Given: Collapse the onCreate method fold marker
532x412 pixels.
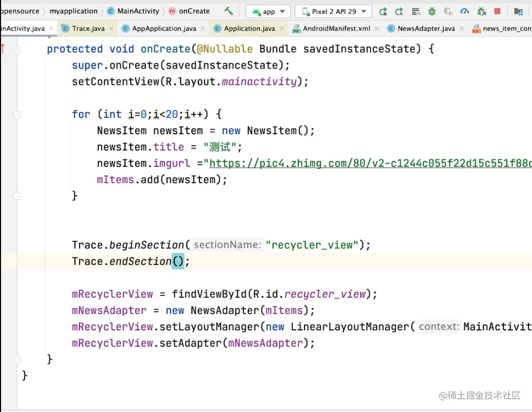Looking at the screenshot, I should point(17,49).
